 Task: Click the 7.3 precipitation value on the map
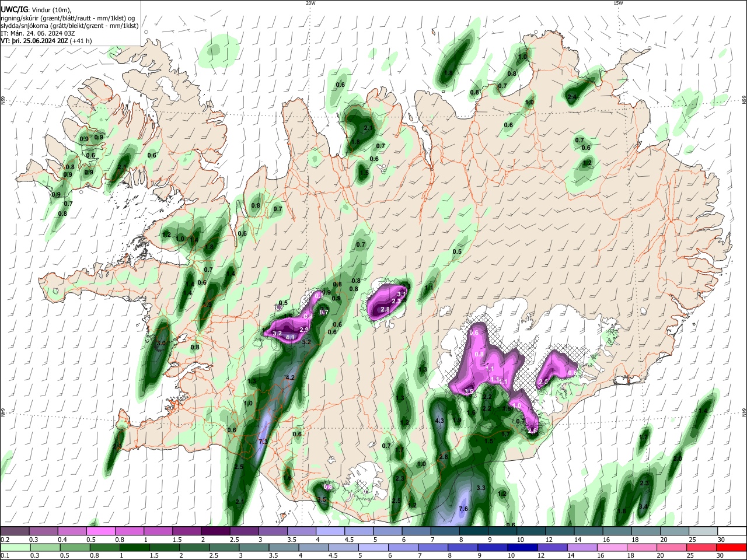pyautogui.click(x=263, y=442)
